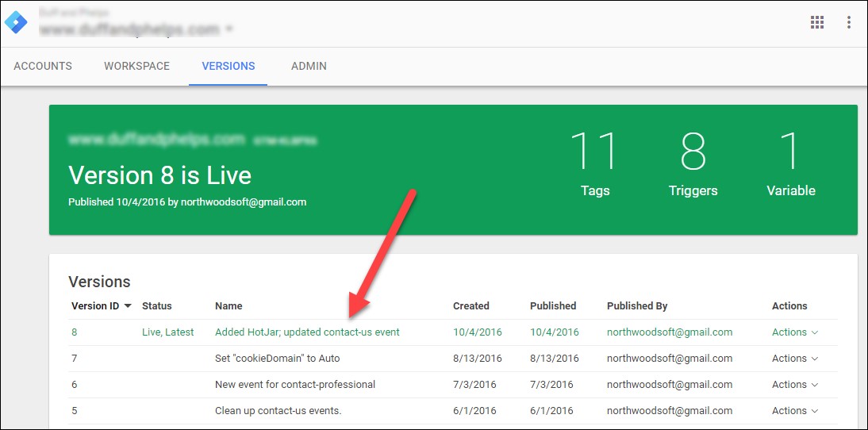Viewport: 868px width, 430px height.
Task: Sort by the Version ID column arrow
Action: pyautogui.click(x=128, y=306)
